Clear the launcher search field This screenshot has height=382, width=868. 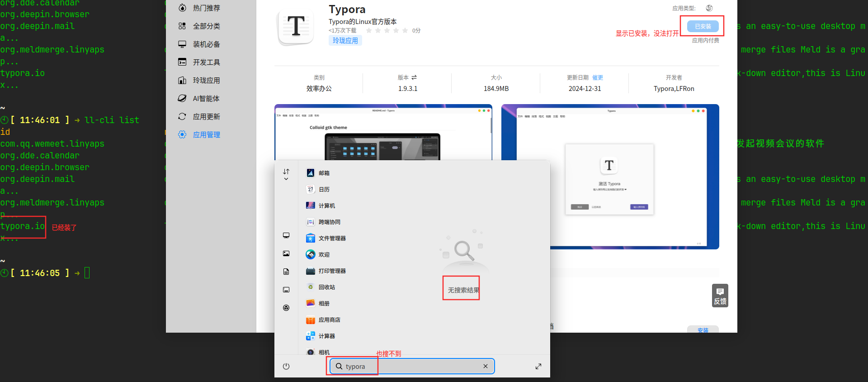point(486,366)
